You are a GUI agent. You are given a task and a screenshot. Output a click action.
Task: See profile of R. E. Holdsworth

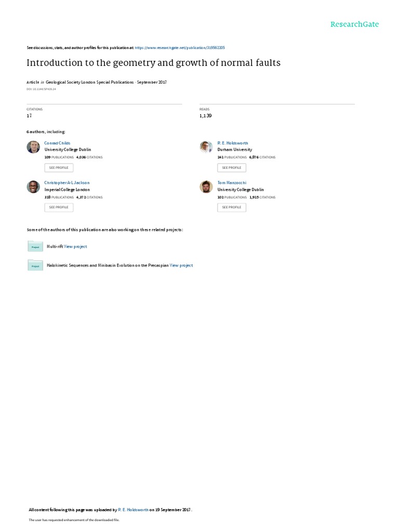point(232,168)
